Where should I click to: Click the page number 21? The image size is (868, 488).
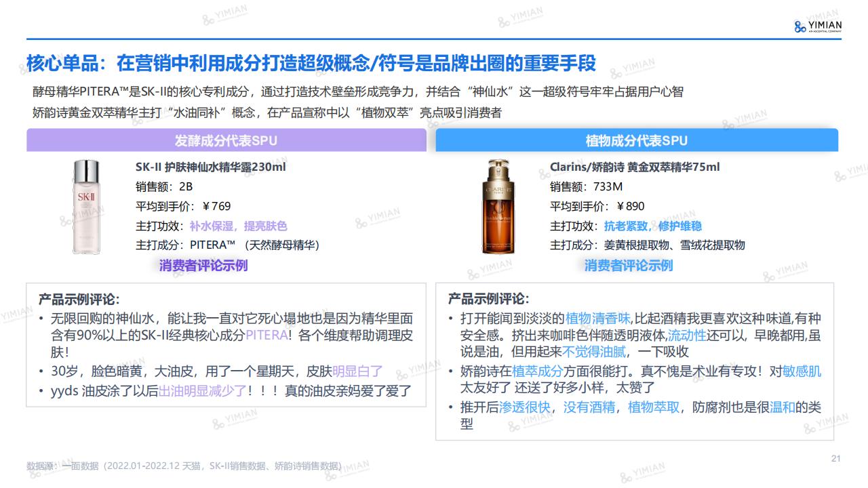click(x=835, y=459)
